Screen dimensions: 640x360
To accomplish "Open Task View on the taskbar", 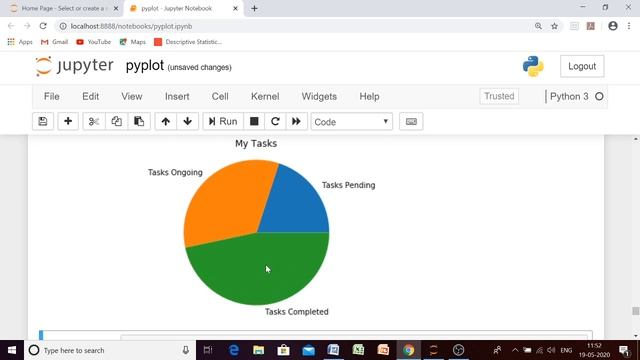I will pos(208,350).
